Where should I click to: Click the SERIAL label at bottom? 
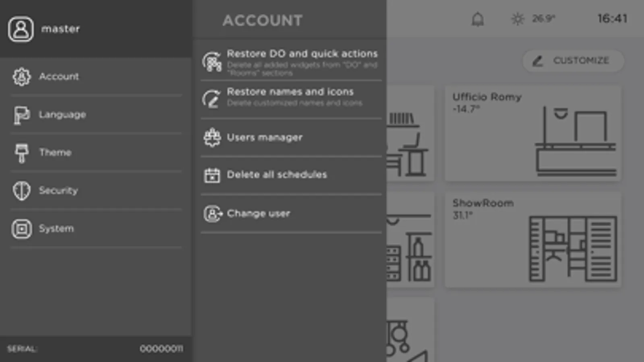[22, 349]
